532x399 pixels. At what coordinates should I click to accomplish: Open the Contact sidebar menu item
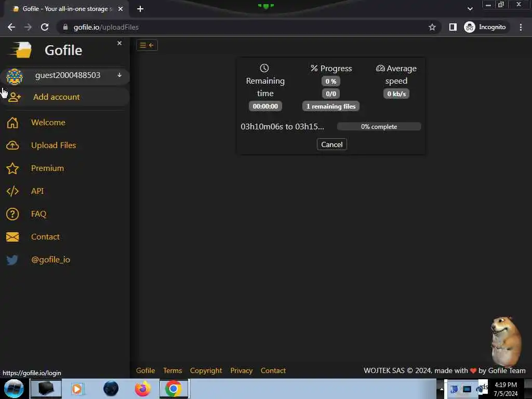[46, 237]
